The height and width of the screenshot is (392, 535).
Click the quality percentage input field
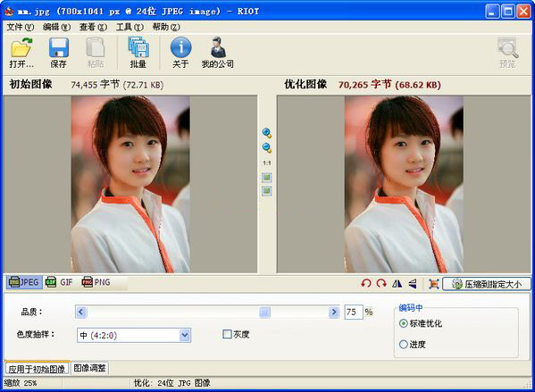pos(353,312)
